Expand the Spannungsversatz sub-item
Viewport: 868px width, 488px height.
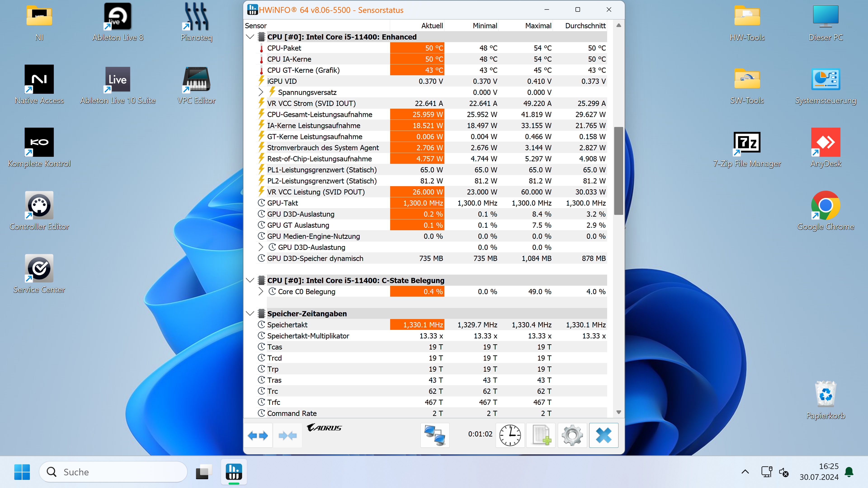pyautogui.click(x=261, y=92)
